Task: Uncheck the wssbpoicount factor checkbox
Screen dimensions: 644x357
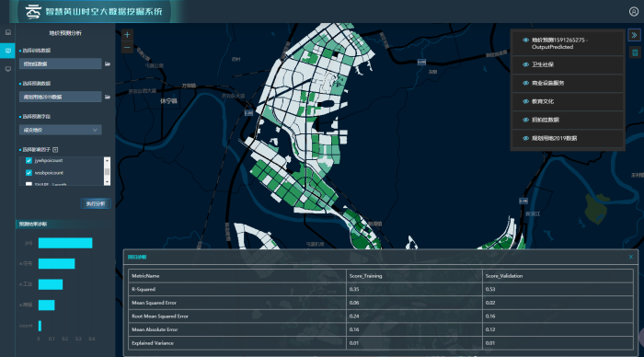Action: tap(29, 173)
